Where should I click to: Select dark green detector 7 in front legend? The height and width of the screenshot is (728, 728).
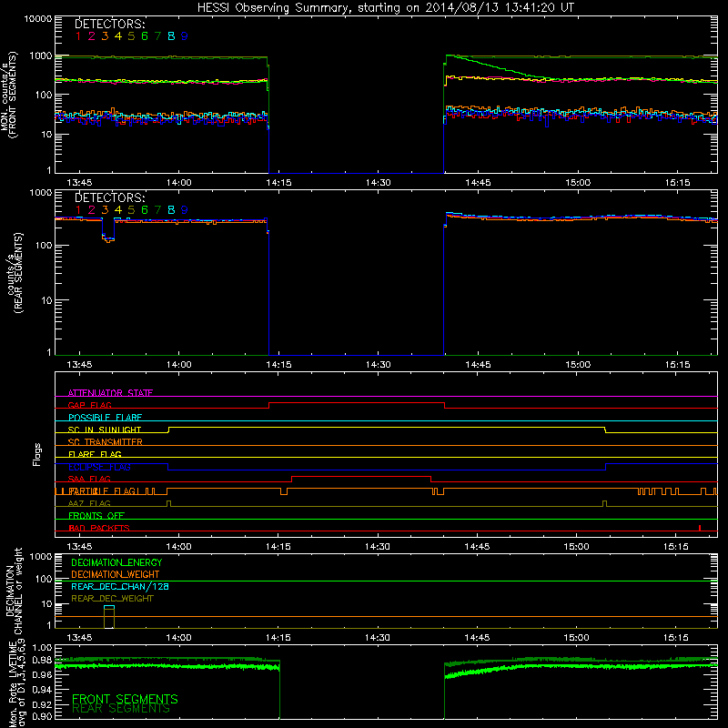click(157, 36)
